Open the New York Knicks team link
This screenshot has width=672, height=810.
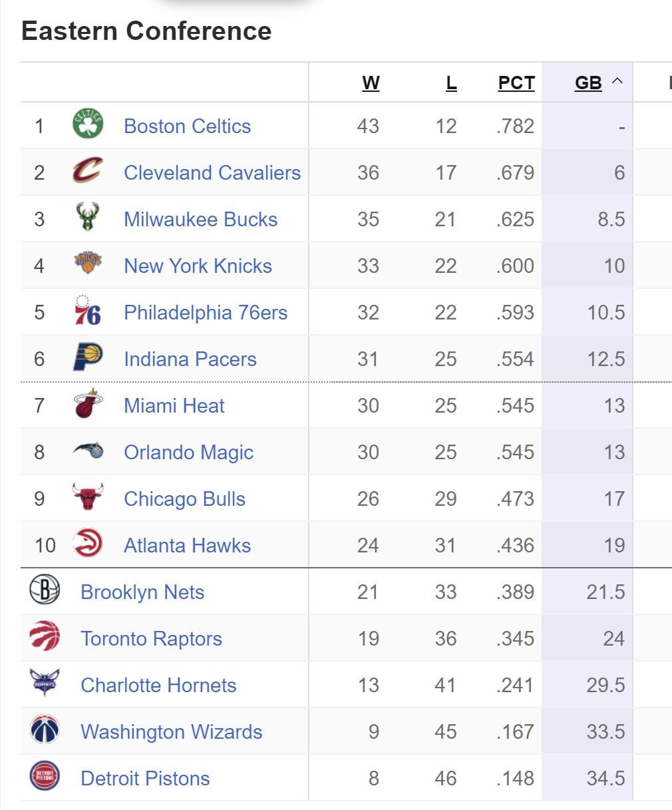[x=198, y=266]
